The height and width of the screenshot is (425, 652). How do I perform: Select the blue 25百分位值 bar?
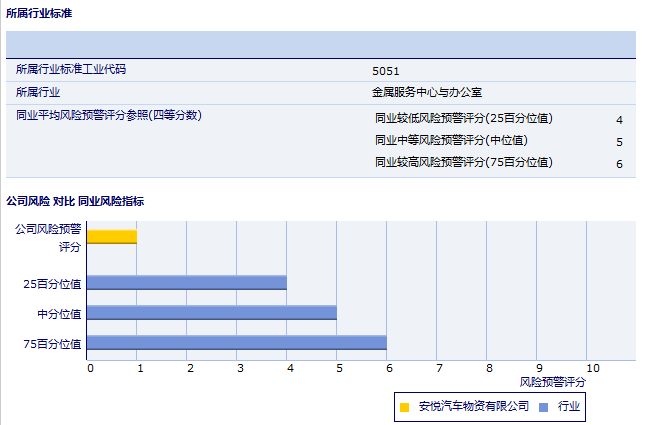click(187, 282)
